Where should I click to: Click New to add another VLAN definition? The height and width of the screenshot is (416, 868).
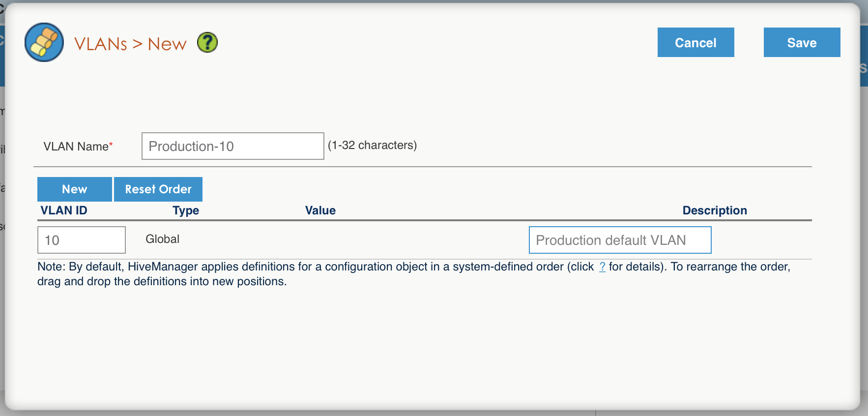pyautogui.click(x=74, y=189)
